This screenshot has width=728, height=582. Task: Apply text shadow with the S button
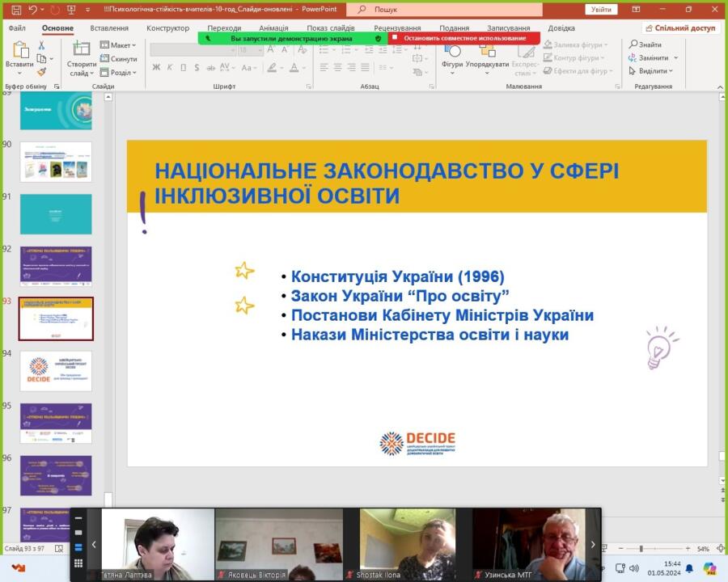(x=197, y=68)
